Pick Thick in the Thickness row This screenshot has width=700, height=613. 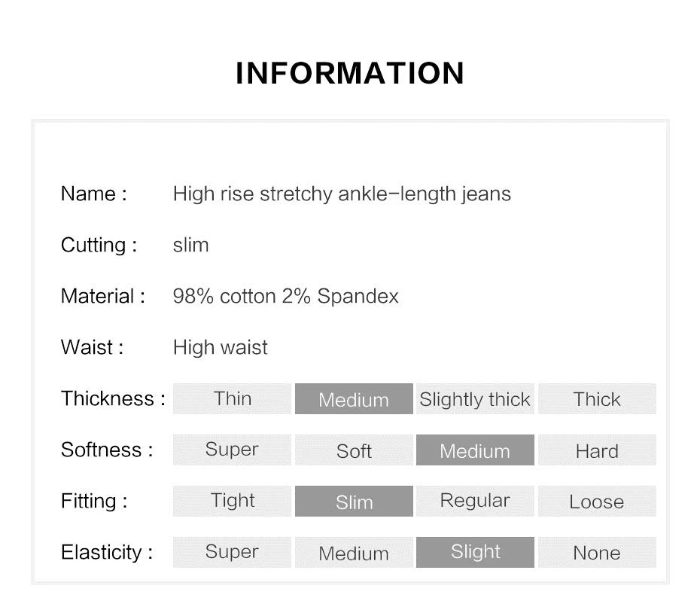(x=598, y=398)
